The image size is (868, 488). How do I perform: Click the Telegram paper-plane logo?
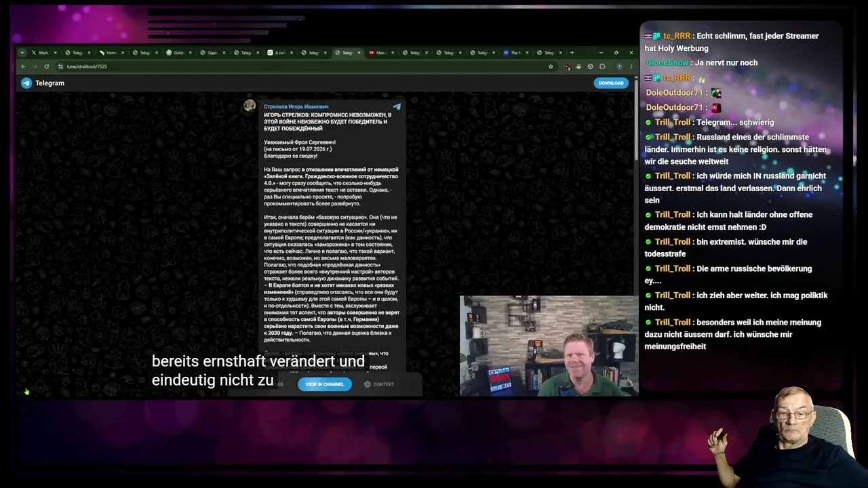[26, 83]
